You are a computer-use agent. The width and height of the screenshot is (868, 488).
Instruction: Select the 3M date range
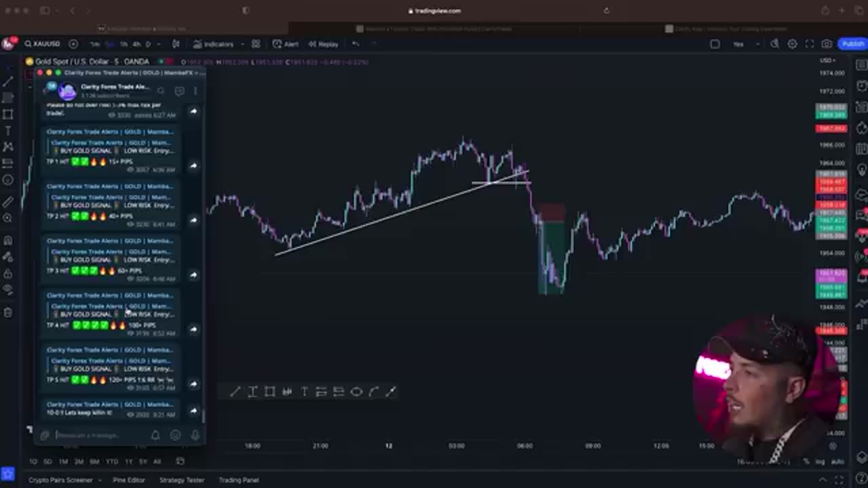click(79, 462)
